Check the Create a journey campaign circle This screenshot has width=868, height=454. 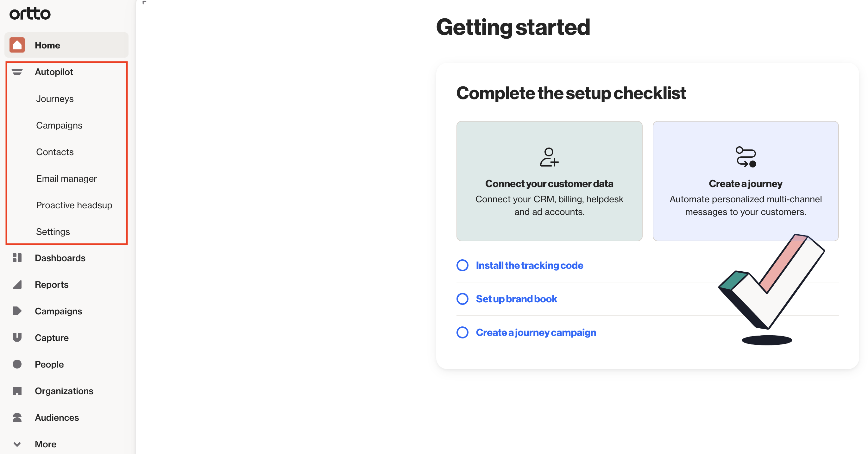(x=462, y=332)
